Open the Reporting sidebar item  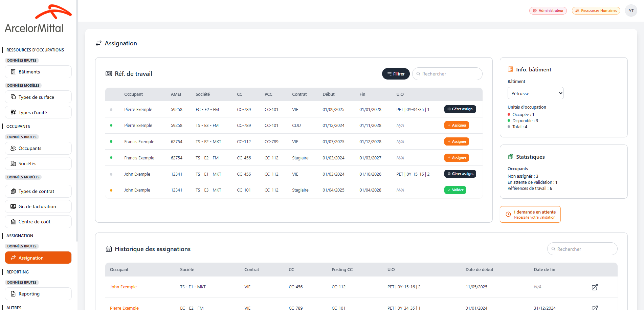click(x=38, y=294)
